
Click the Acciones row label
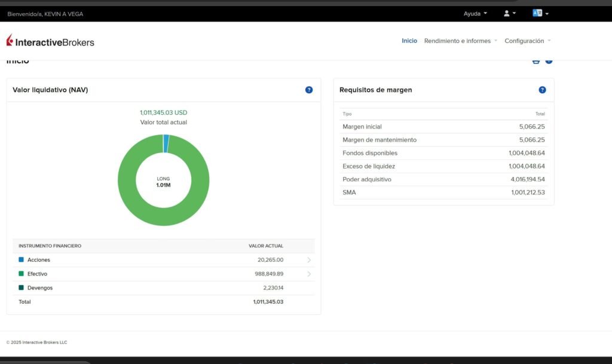39,260
